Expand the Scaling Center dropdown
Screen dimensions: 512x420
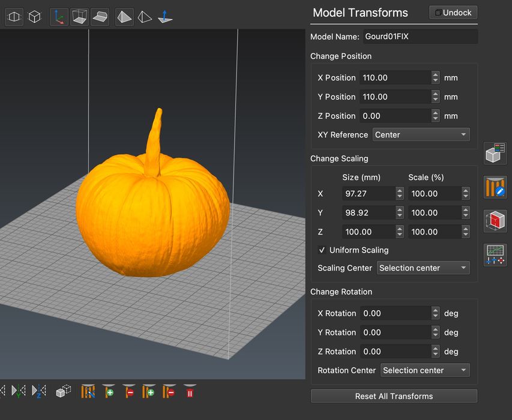point(423,268)
